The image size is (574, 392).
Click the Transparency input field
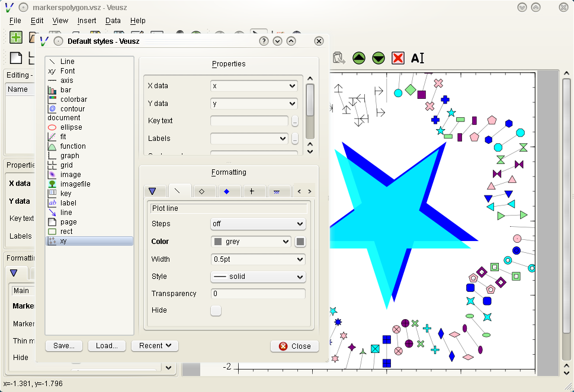(x=258, y=294)
